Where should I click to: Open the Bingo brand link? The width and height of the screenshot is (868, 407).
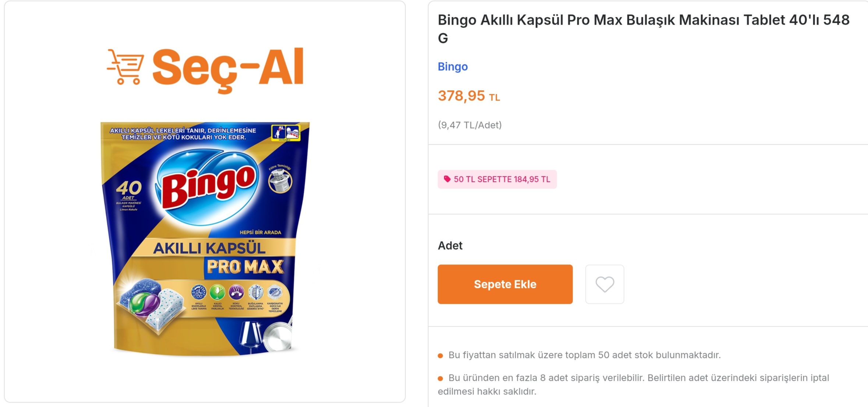(453, 67)
